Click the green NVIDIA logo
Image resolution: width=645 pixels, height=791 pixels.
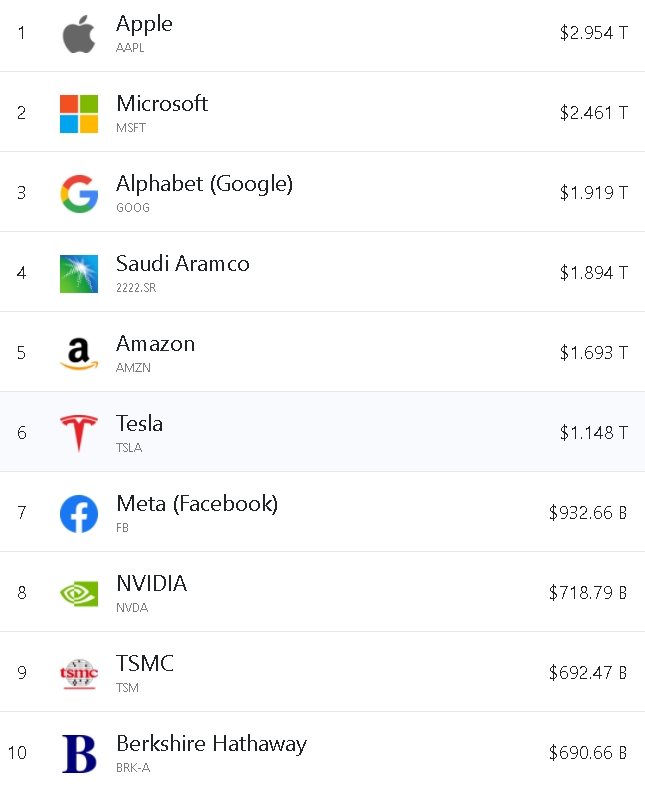click(x=79, y=594)
